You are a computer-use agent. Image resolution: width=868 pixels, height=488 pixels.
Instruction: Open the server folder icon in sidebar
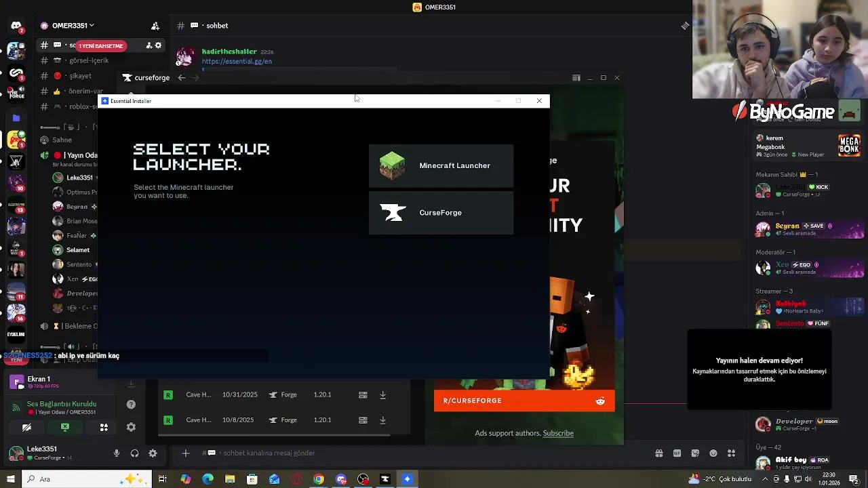click(16, 118)
